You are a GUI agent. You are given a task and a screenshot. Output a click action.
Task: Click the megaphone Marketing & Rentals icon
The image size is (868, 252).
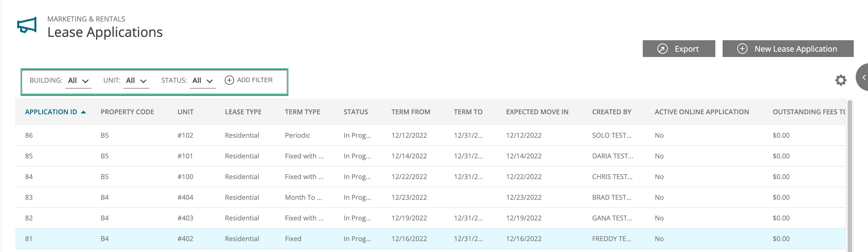27,25
